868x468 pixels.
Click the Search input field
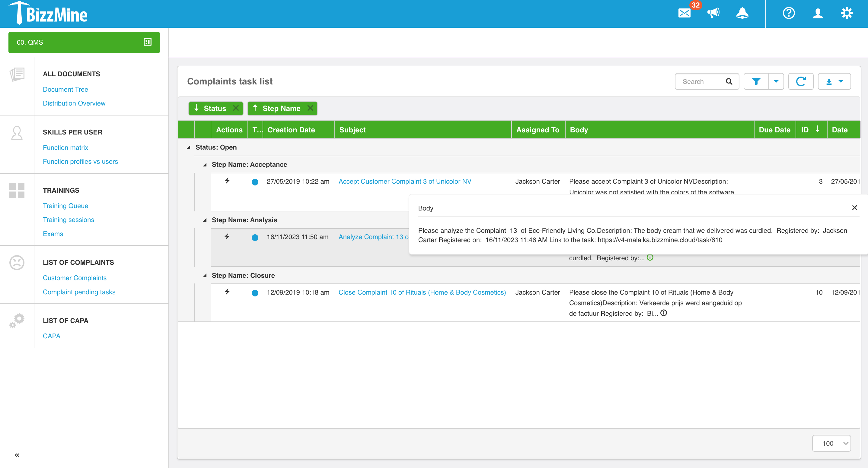(701, 81)
